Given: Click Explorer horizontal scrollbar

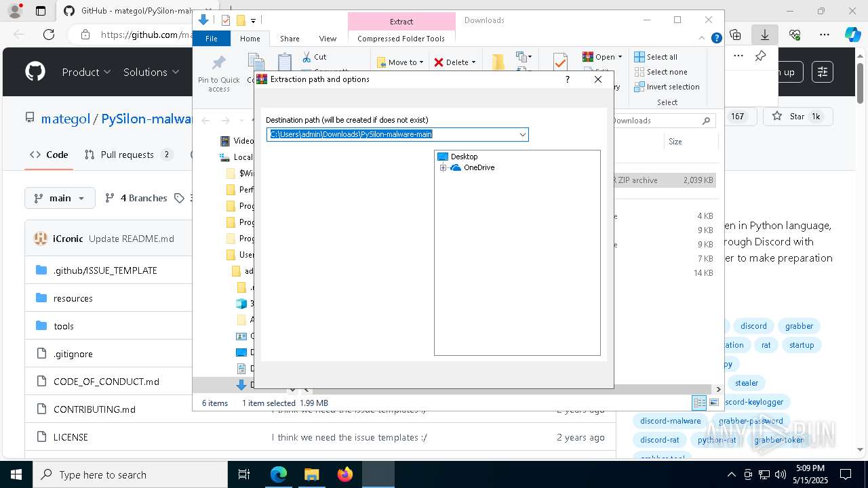Looking at the screenshot, I should coord(513,389).
